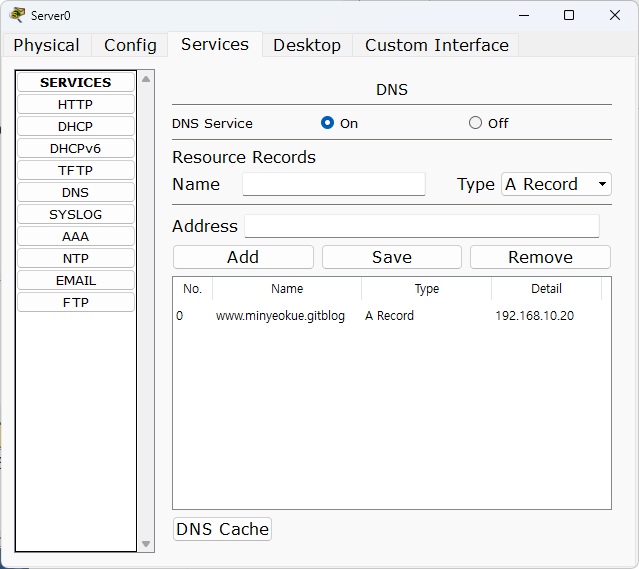Open the FTP service
The image size is (639, 569).
click(x=76, y=302)
